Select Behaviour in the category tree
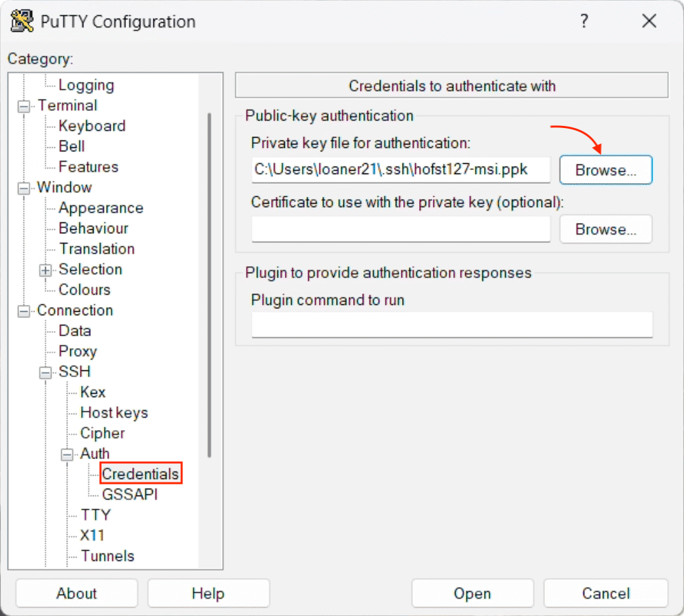This screenshot has width=684, height=616. (x=94, y=229)
